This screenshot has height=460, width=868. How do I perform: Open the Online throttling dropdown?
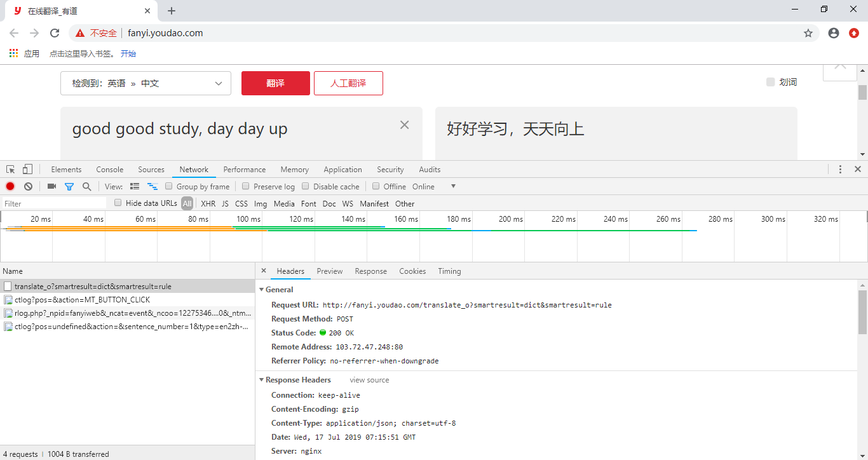pos(434,186)
